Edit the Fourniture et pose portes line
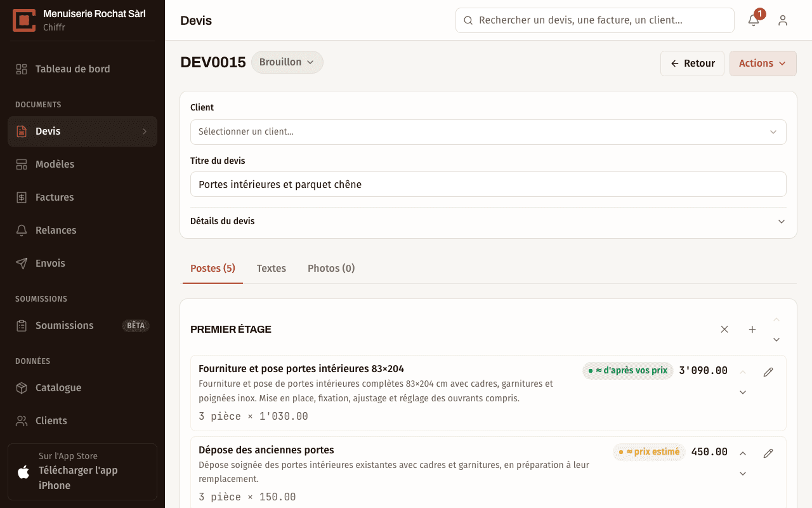 (768, 372)
